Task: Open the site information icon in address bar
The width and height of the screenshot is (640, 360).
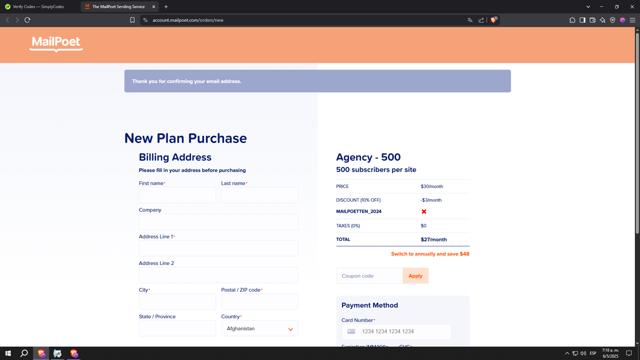Action: coord(145,20)
